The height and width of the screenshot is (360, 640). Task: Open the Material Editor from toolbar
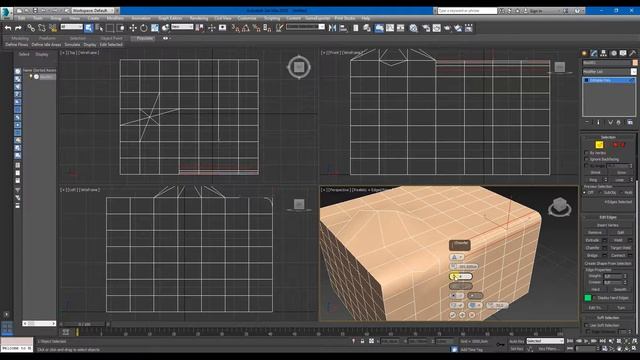pos(414,28)
